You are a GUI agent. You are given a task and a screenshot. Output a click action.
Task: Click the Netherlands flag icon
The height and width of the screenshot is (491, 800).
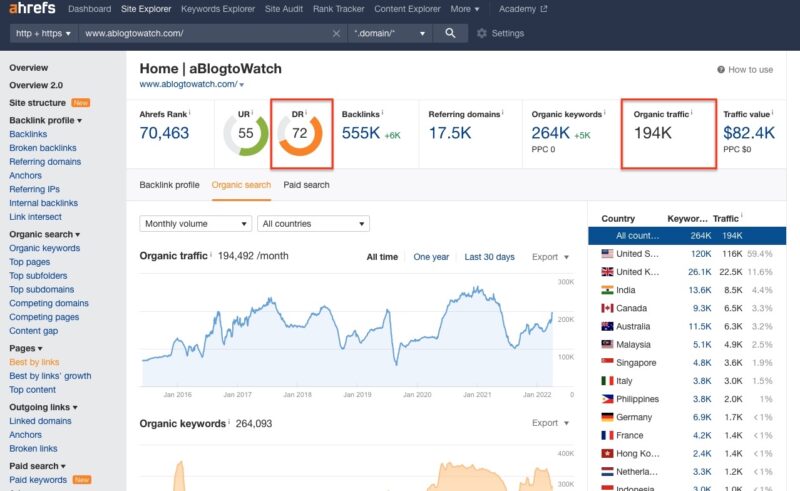coord(607,472)
